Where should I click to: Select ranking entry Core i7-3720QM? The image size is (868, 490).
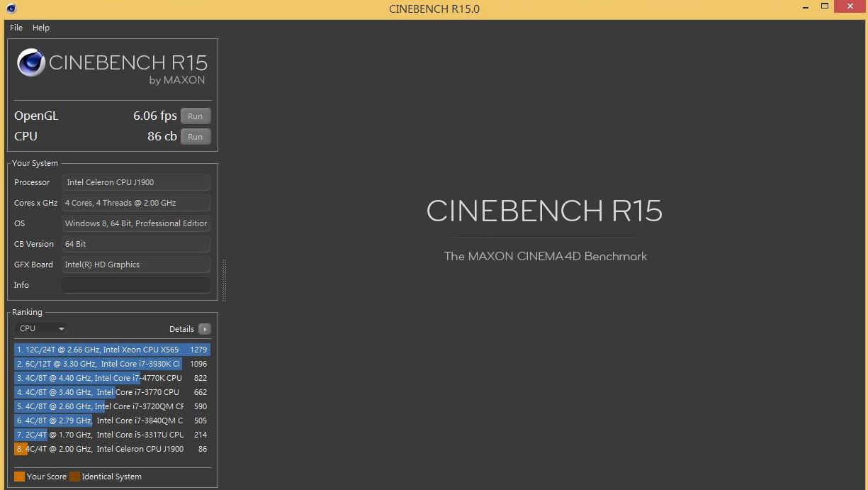[113, 406]
